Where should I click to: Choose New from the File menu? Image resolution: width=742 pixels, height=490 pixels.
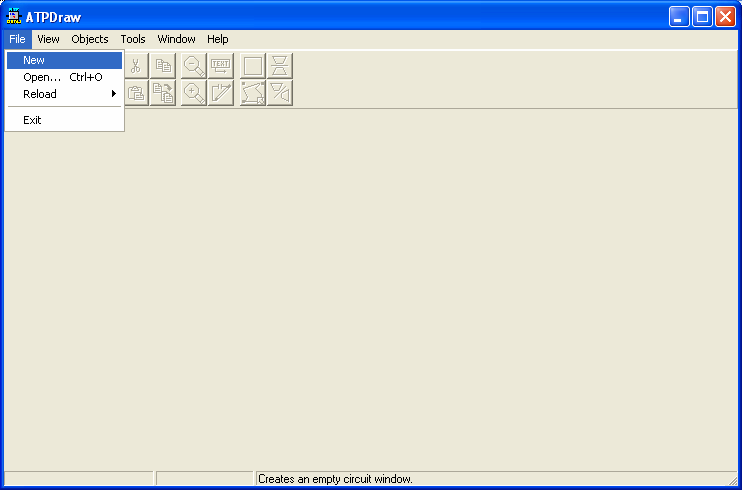click(x=64, y=61)
